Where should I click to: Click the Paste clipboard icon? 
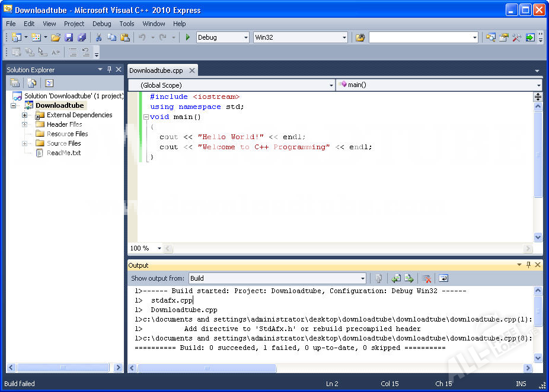pyautogui.click(x=125, y=37)
